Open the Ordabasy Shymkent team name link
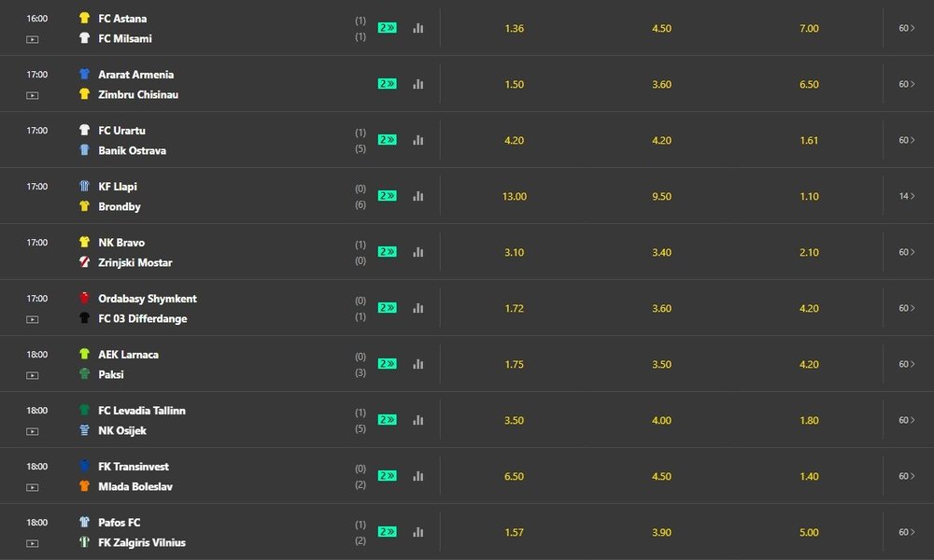934x560 pixels. coord(148,299)
